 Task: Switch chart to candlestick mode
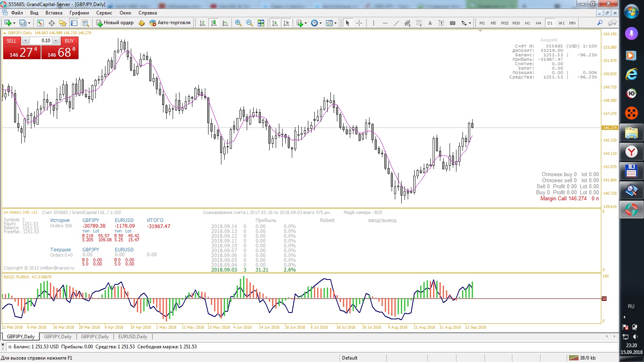pos(214,23)
